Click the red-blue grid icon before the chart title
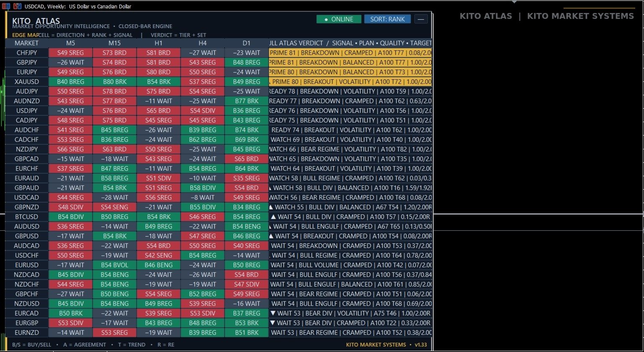This screenshot has width=644, height=352. pos(6,6)
